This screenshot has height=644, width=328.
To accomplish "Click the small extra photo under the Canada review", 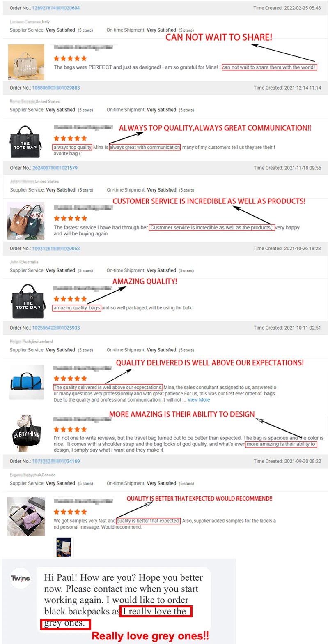I will pyautogui.click(x=64, y=547).
